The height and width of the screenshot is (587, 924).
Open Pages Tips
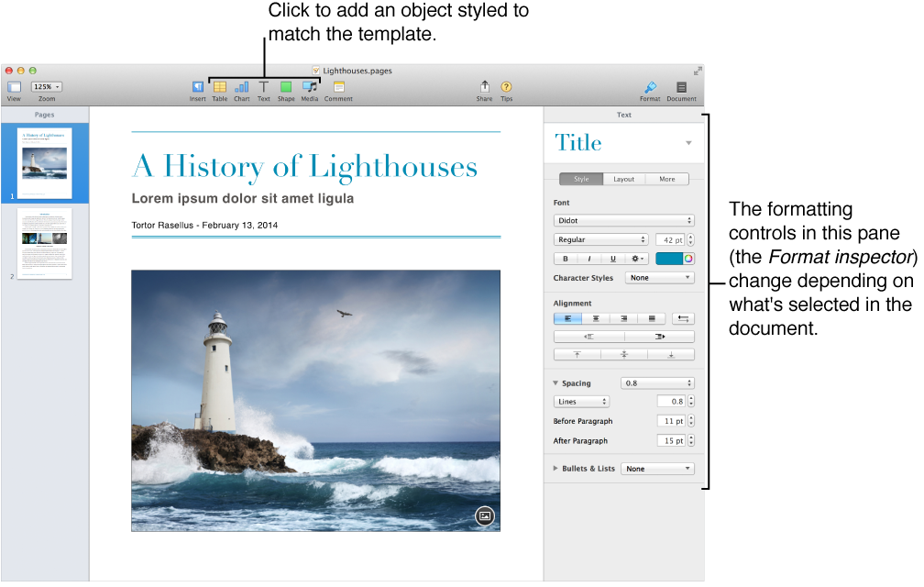[x=506, y=89]
